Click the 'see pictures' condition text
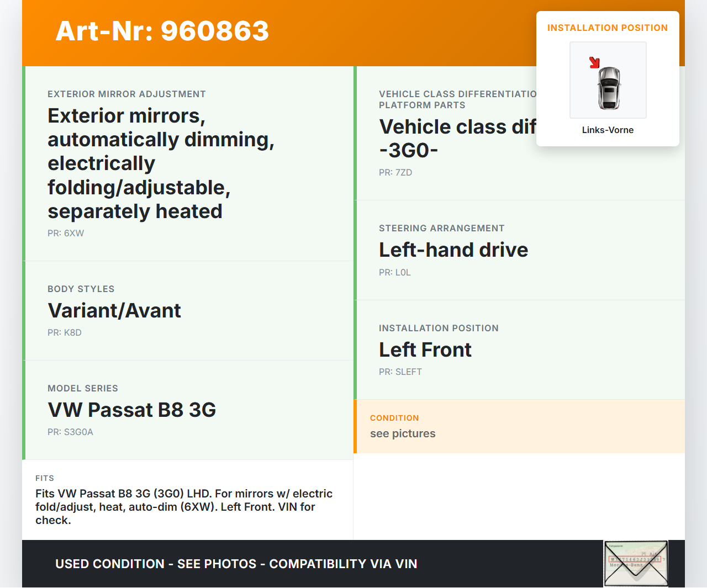The width and height of the screenshot is (707, 588). pyautogui.click(x=403, y=434)
